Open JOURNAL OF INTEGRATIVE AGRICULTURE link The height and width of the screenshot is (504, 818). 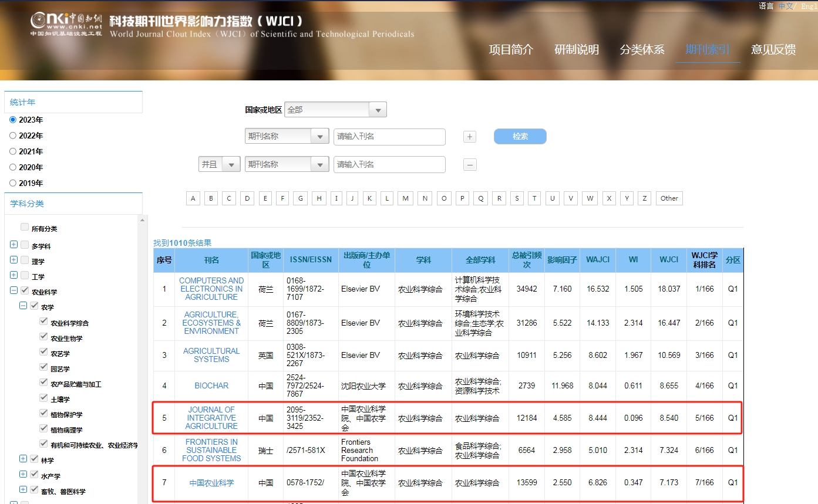click(x=211, y=418)
